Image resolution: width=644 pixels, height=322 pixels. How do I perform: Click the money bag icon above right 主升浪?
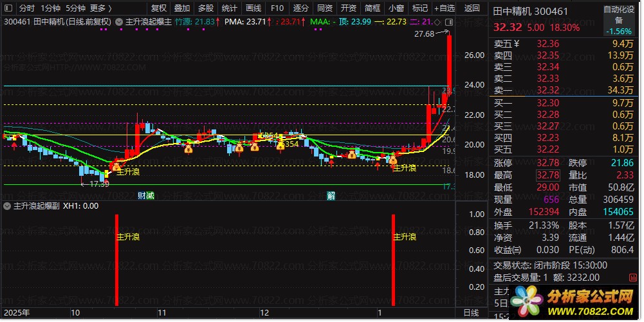coord(392,158)
